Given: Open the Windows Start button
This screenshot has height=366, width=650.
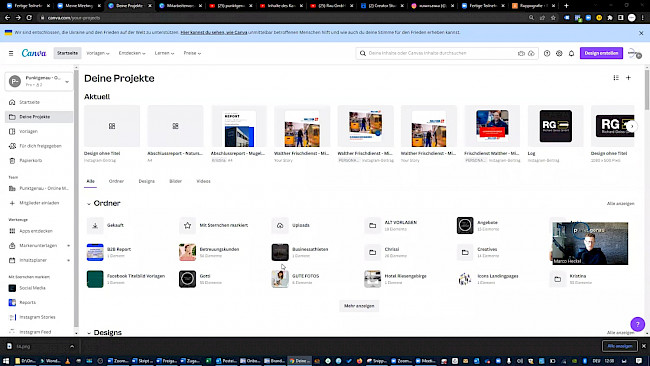Looking at the screenshot, I should coord(6,361).
